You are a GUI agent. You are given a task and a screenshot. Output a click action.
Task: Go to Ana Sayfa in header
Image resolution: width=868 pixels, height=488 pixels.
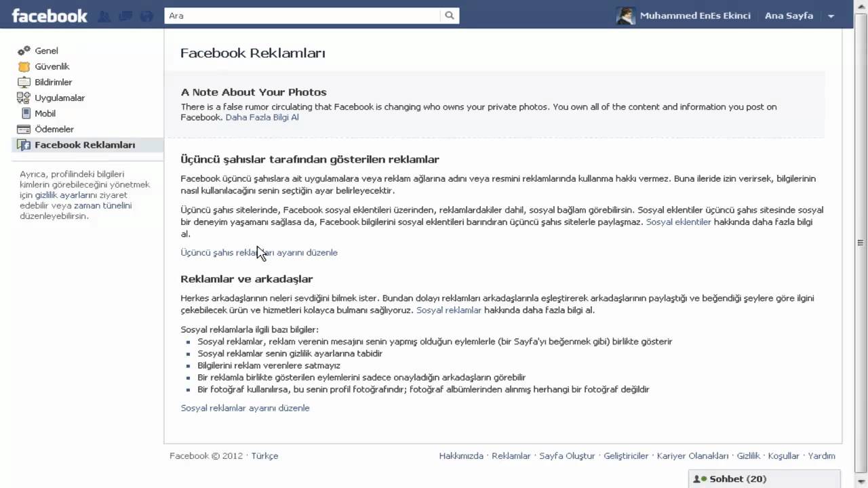click(789, 16)
